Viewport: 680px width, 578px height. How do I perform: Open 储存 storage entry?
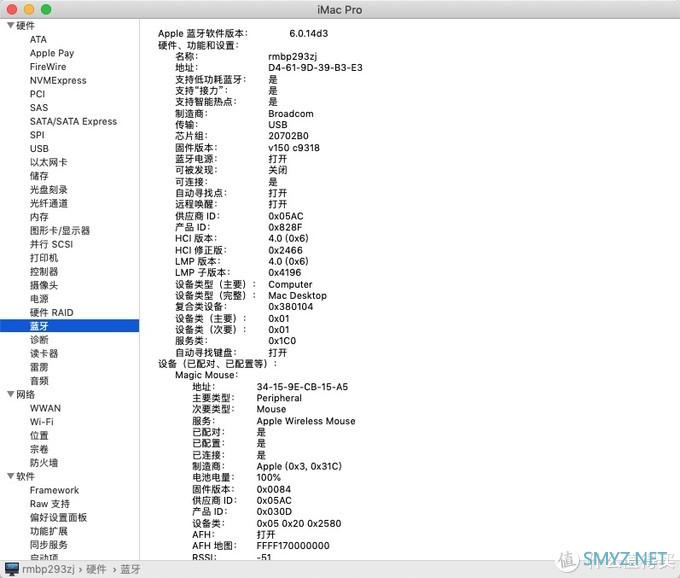(39, 176)
